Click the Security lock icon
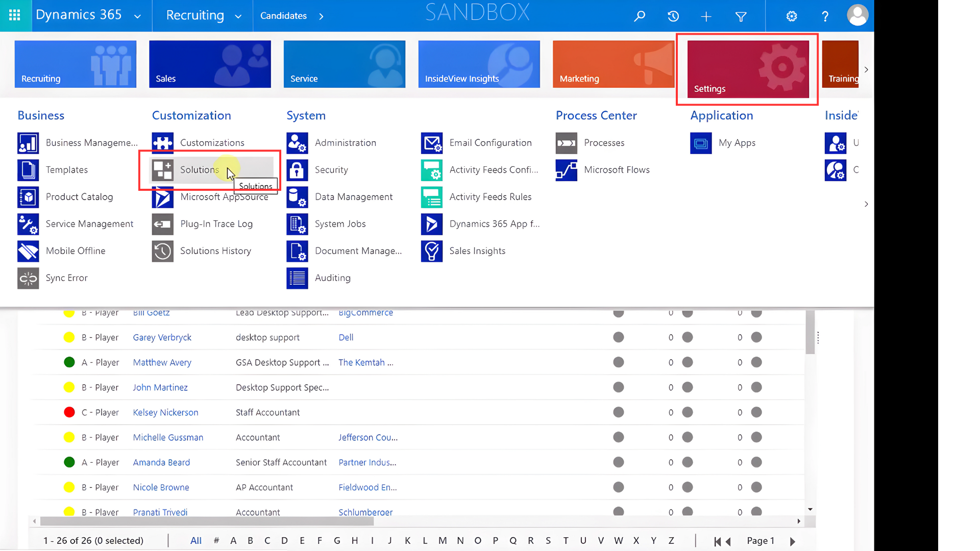 [x=297, y=170]
